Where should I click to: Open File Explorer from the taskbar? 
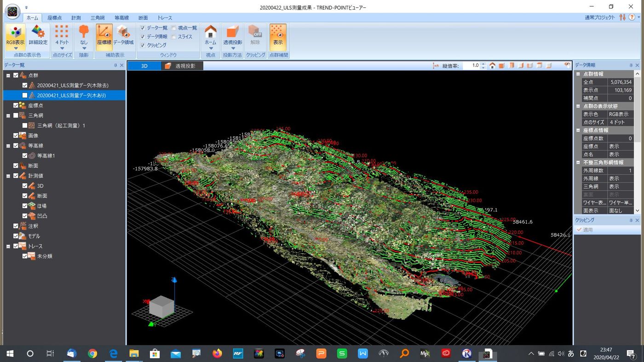[134, 353]
